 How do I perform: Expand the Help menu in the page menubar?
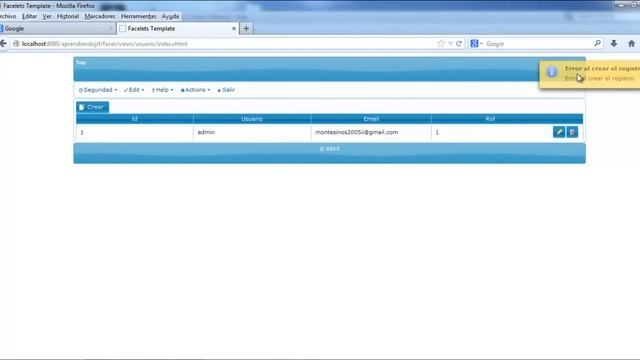click(162, 90)
